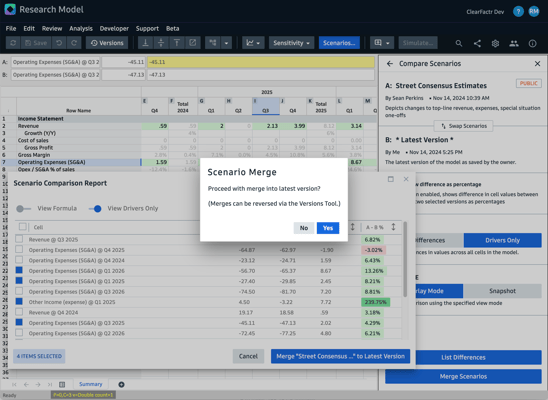This screenshot has height=400, width=548.
Task: Check the select-all Cell header checkbox
Action: [23, 227]
